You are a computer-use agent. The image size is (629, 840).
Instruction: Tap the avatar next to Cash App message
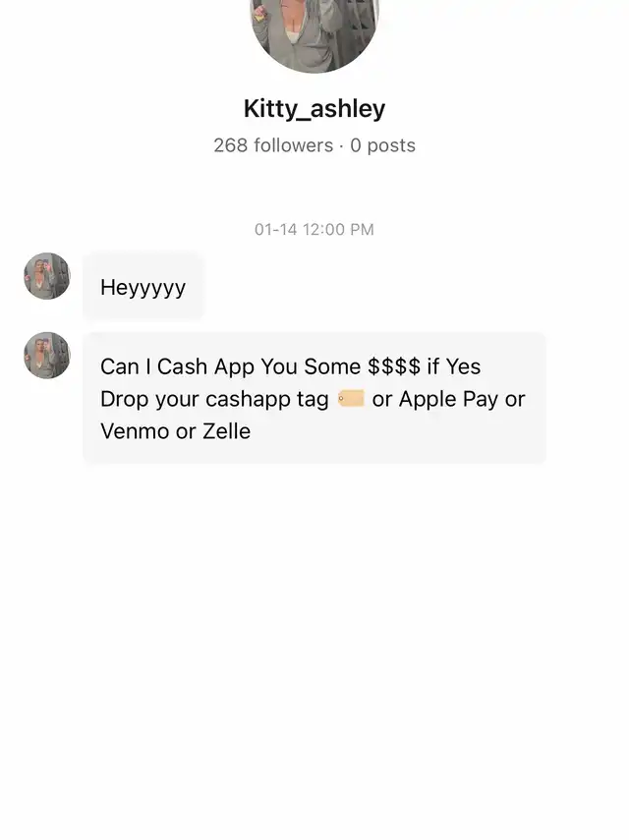[x=47, y=356]
